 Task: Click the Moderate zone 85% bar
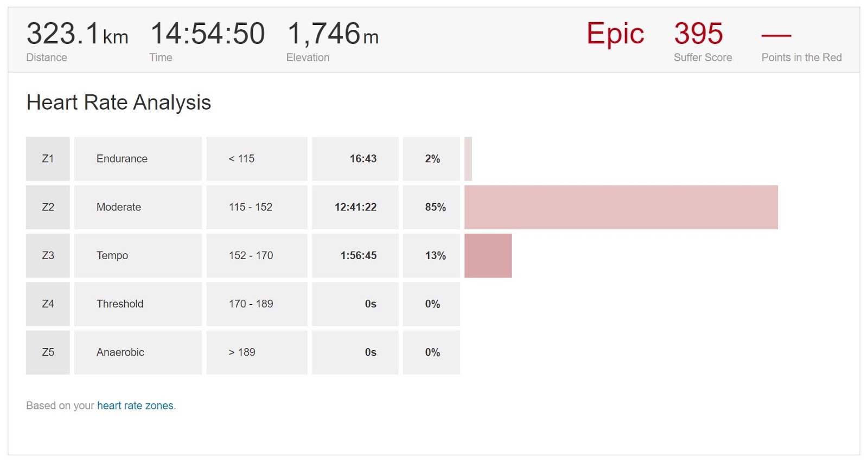(621, 207)
